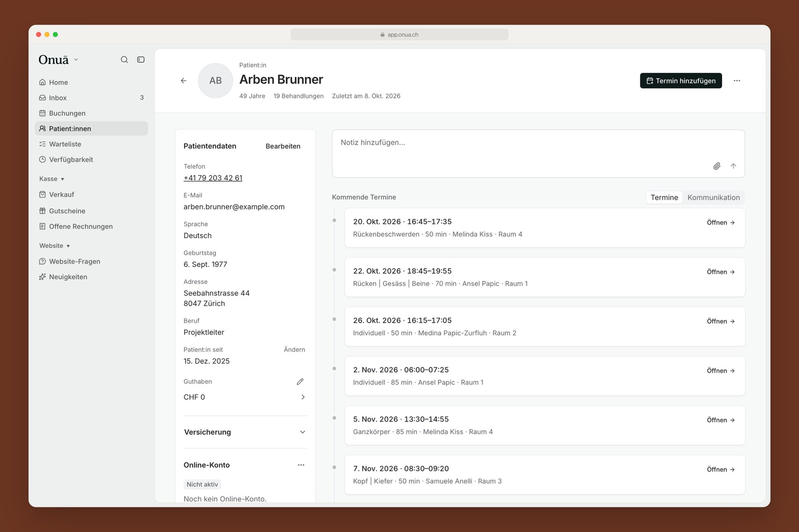The image size is (799, 532).
Task: Submit note with the up arrow icon
Action: tap(733, 166)
